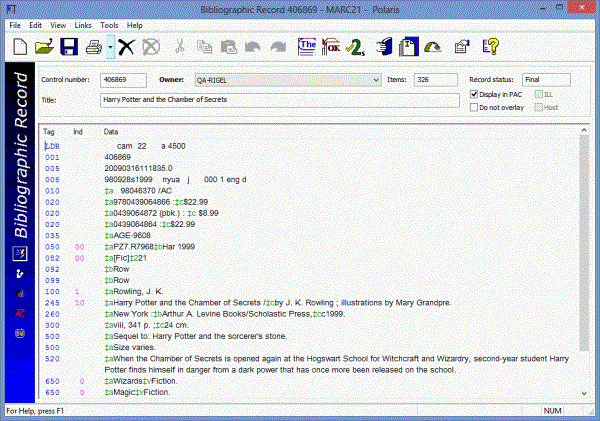Click the 650 subject Wizards Fiction
The image size is (600, 421).
pos(140,381)
